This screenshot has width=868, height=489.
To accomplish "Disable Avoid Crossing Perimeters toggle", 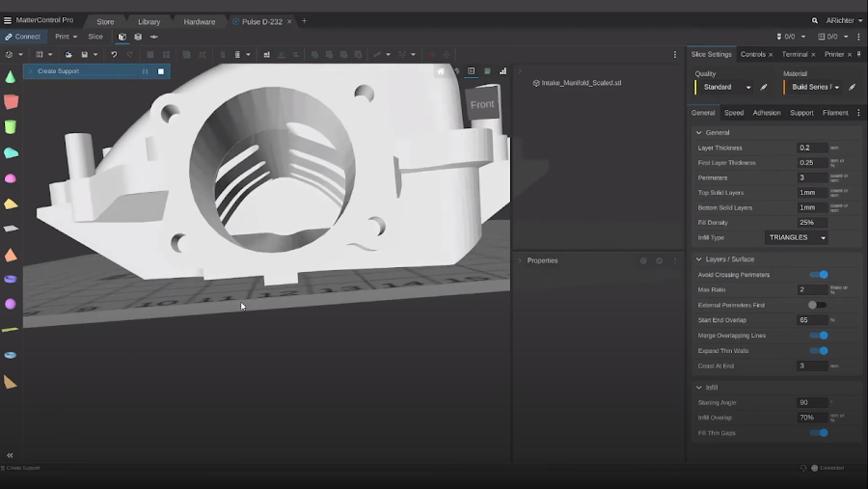I will (x=818, y=275).
